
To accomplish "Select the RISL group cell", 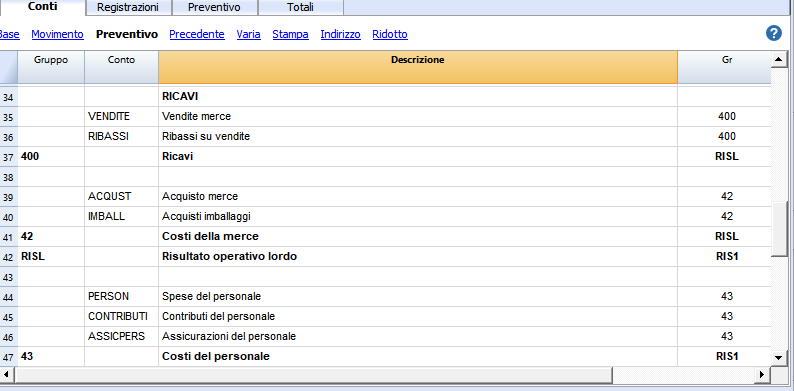I will 51,257.
